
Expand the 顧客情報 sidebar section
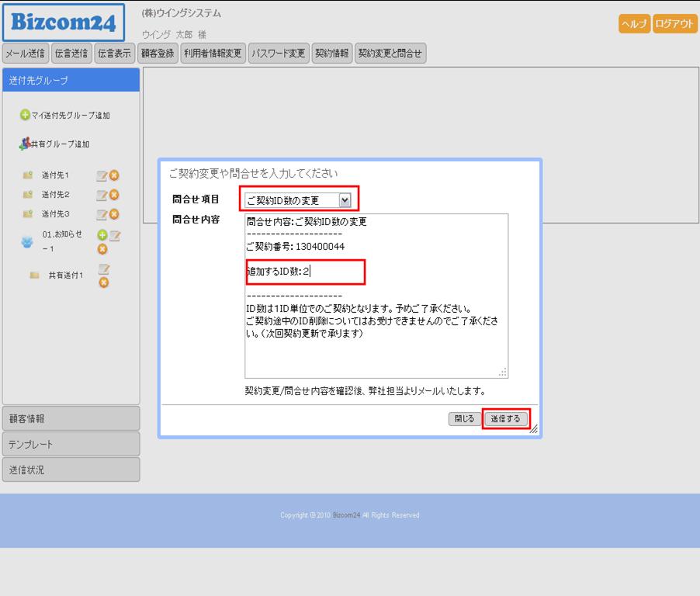point(71,418)
